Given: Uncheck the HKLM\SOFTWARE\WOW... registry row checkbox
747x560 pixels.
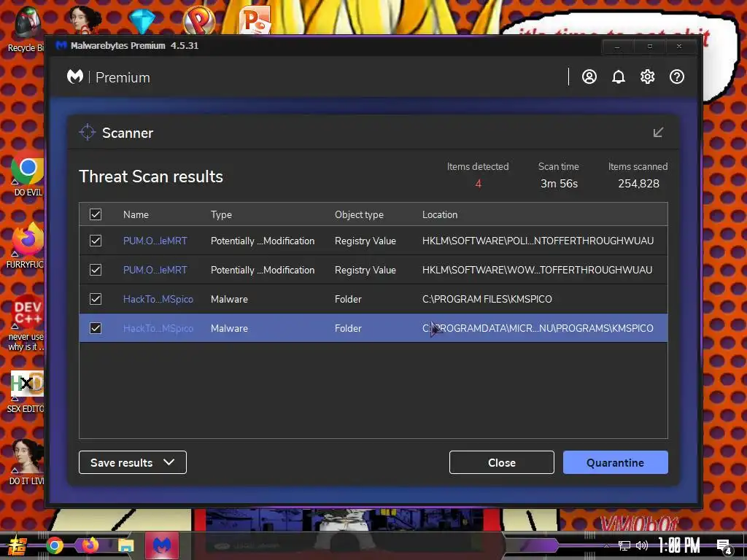Looking at the screenshot, I should tap(96, 270).
